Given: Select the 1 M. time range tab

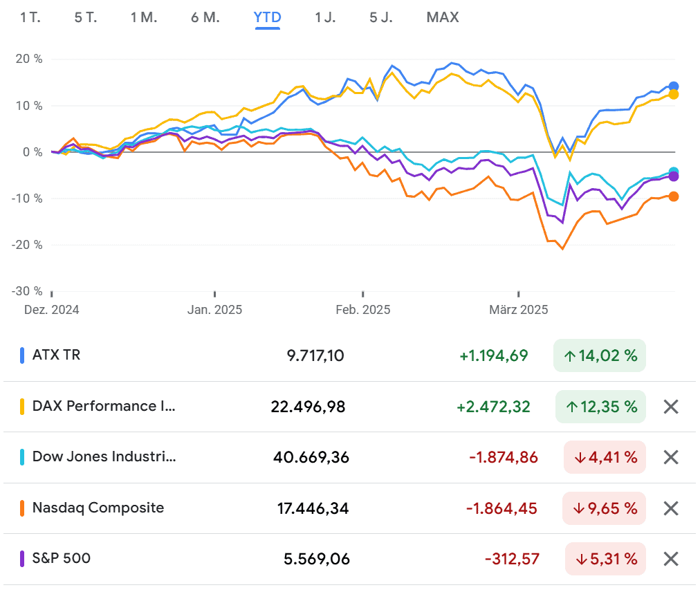Looking at the screenshot, I should pyautogui.click(x=144, y=17).
